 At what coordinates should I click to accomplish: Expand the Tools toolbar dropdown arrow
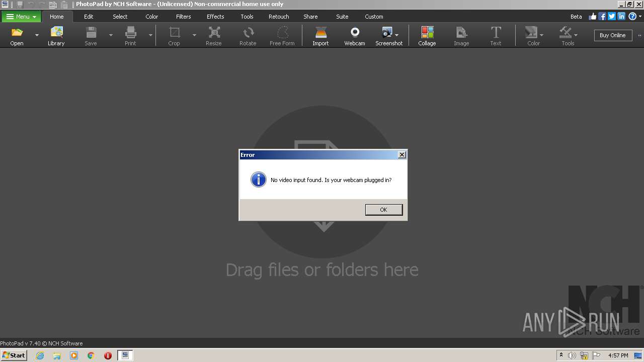click(576, 35)
